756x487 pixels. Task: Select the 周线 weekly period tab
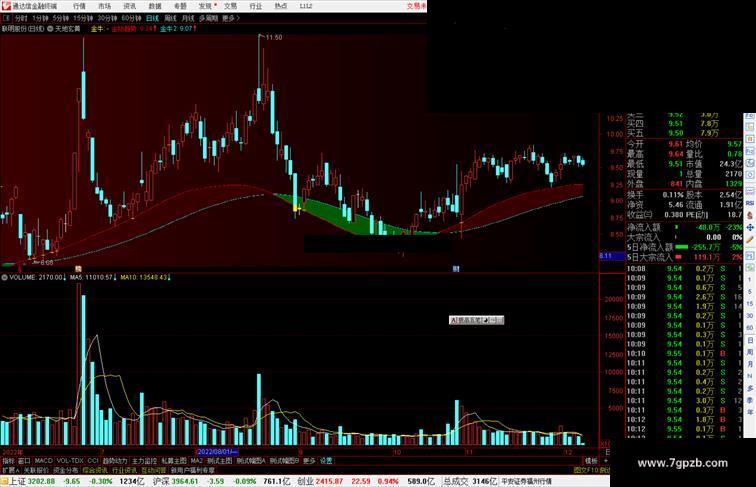coord(171,18)
